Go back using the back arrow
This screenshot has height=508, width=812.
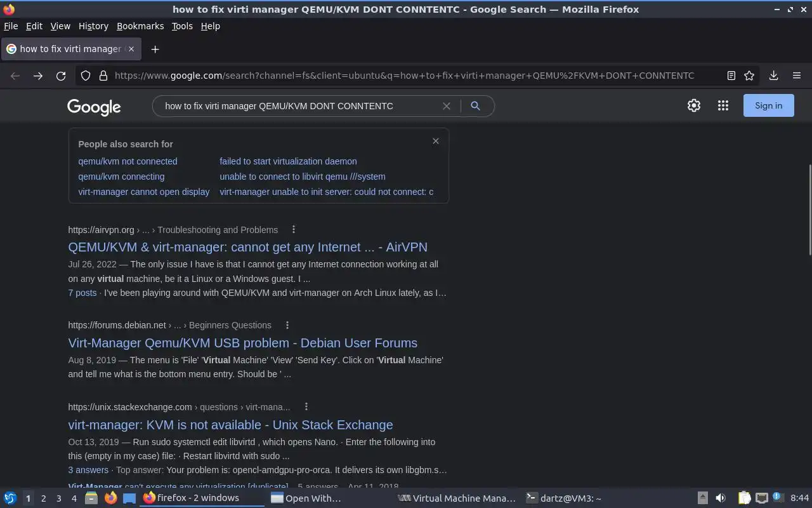15,76
